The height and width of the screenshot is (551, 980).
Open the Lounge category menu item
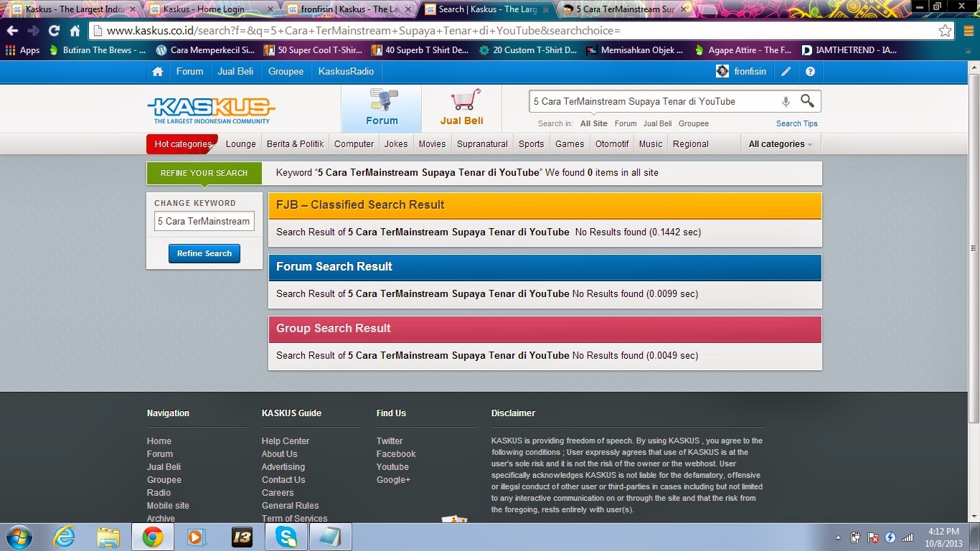click(240, 144)
